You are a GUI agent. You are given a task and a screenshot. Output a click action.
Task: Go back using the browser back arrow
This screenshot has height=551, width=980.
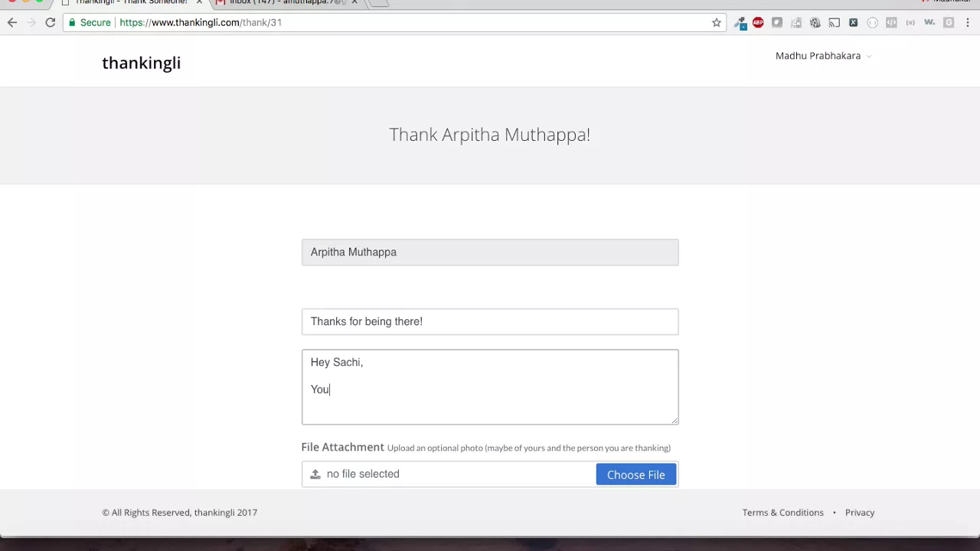12,23
